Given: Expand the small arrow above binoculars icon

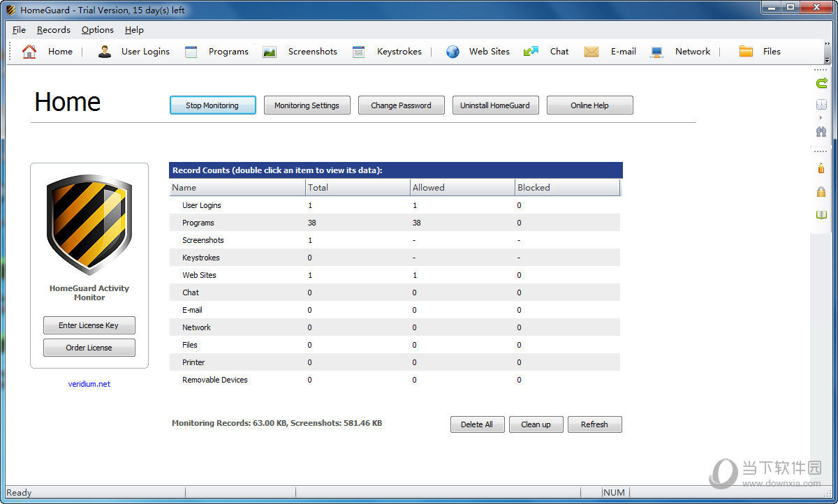Looking at the screenshot, I should tap(821, 117).
